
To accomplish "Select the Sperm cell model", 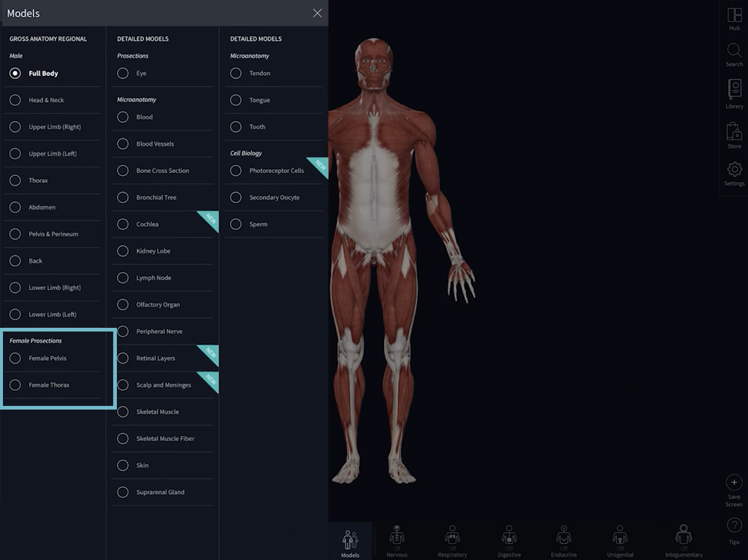I will [236, 224].
